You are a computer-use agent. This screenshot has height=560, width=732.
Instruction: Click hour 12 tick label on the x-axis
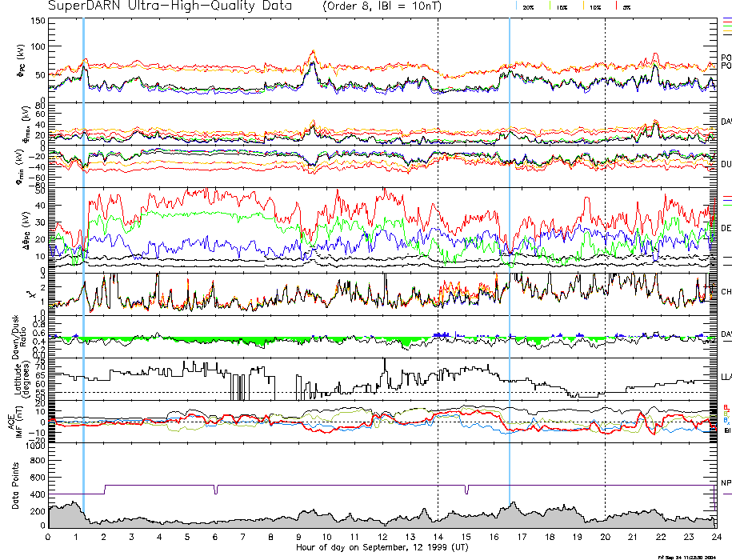tap(382, 538)
